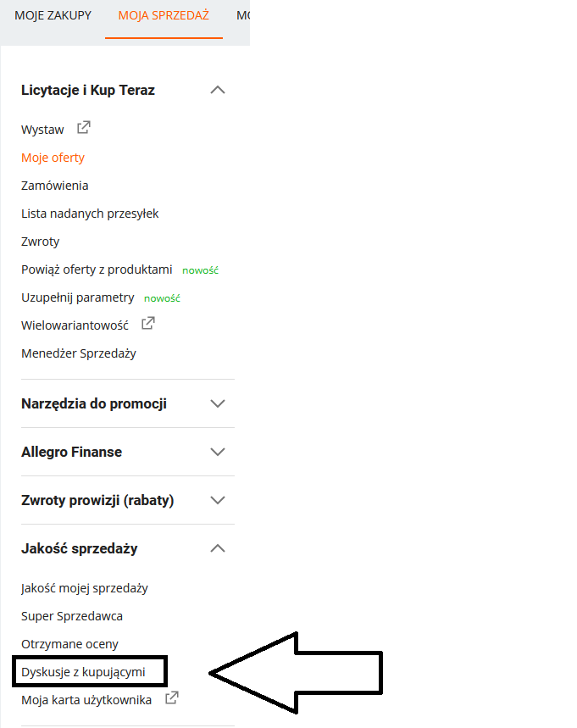This screenshot has height=728, width=577.
Task: Expand Narzędzia do promocji section
Action: click(x=218, y=403)
